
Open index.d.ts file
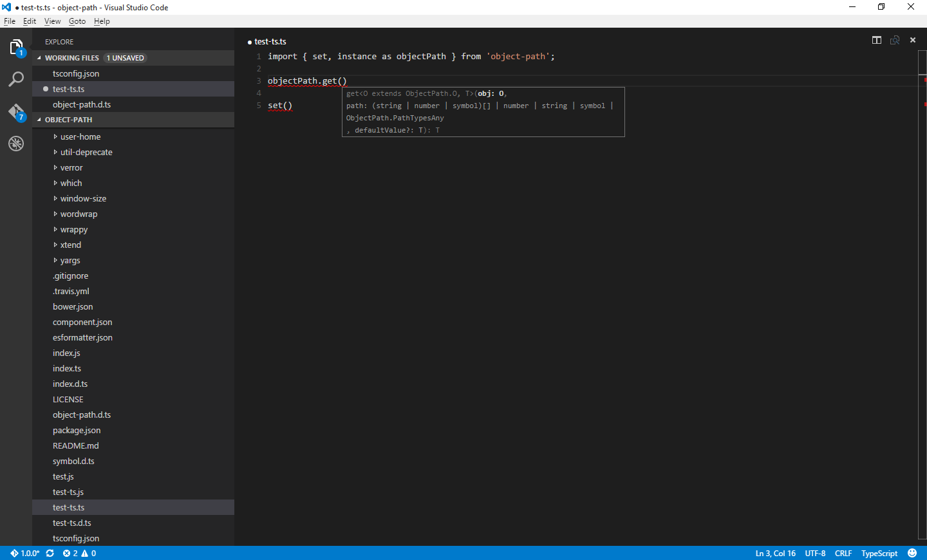coord(133,384)
